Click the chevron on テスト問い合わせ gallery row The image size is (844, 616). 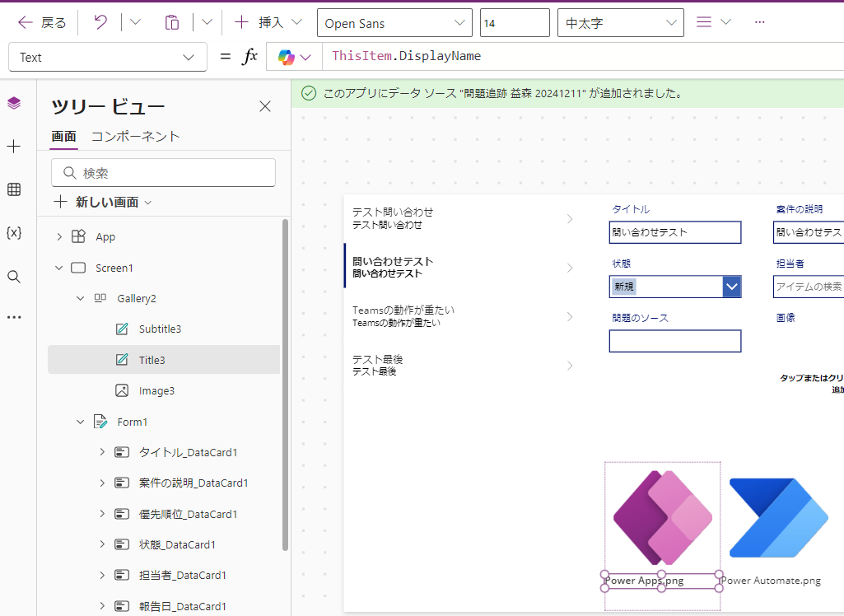[x=570, y=218]
